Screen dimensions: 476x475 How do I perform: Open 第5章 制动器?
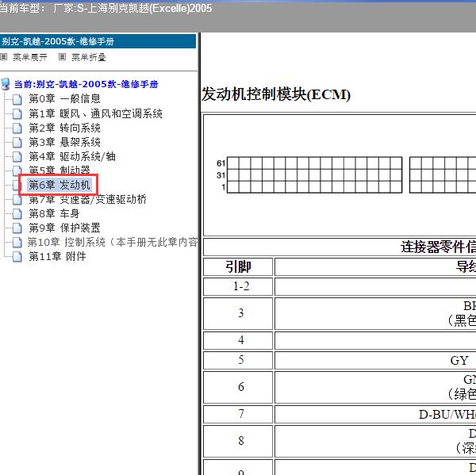coord(59,170)
